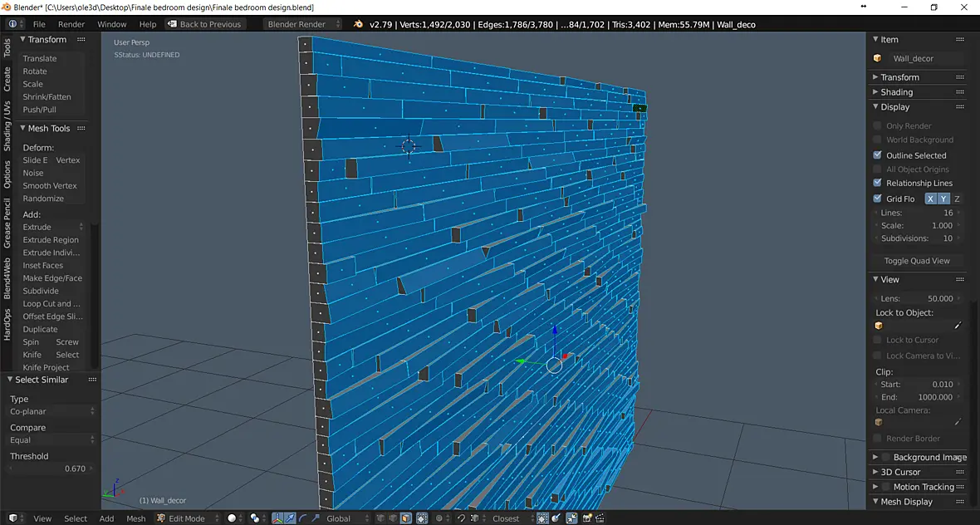Click the viewport shading sphere icon
The width and height of the screenshot is (980, 525).
pyautogui.click(x=232, y=518)
